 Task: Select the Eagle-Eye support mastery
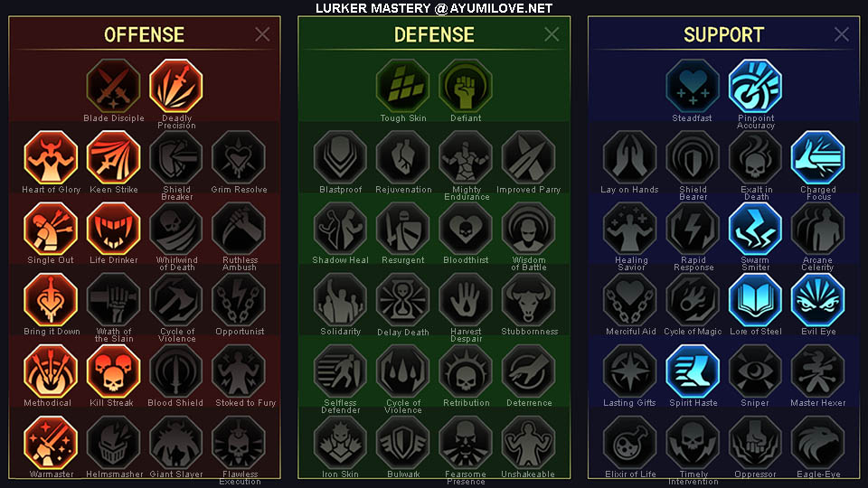pyautogui.click(x=818, y=443)
